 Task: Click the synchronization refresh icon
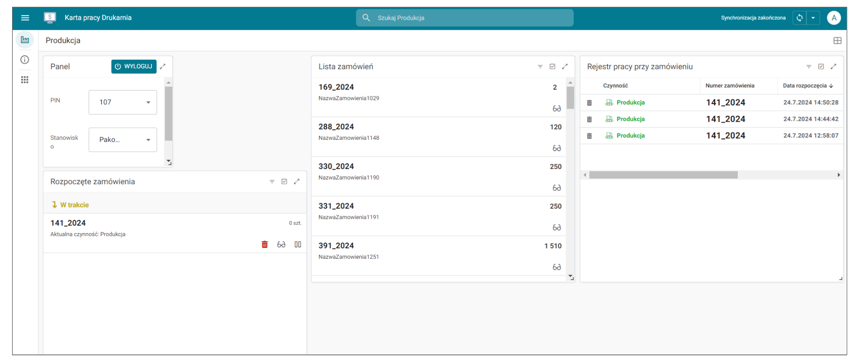coord(799,18)
